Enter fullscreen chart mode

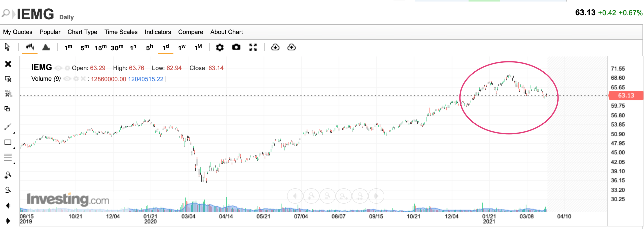tap(253, 47)
